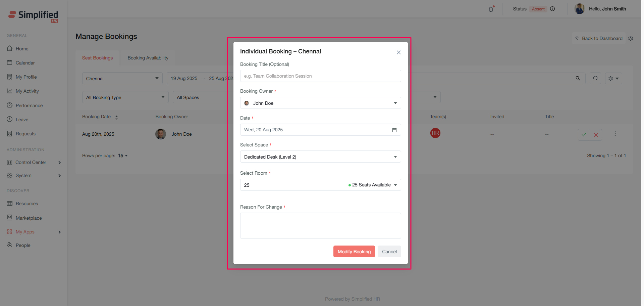This screenshot has width=644, height=306.
Task: Approve the booking with green checkmark
Action: click(x=584, y=135)
